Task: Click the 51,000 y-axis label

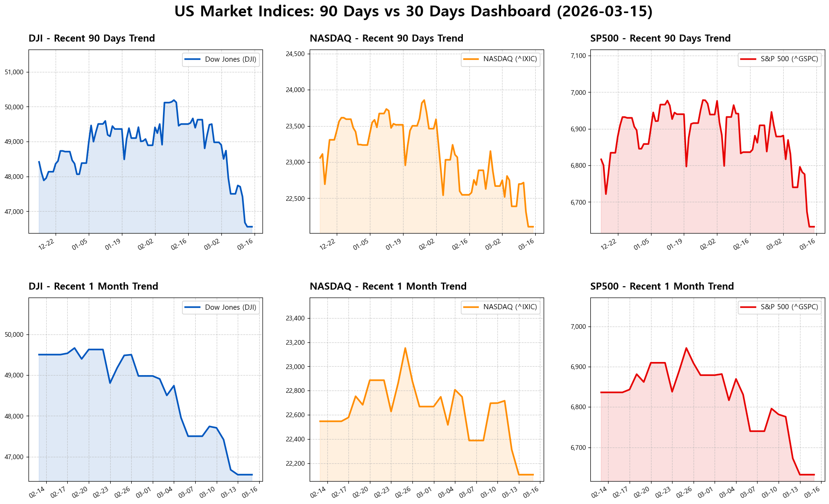Action: pyautogui.click(x=14, y=72)
